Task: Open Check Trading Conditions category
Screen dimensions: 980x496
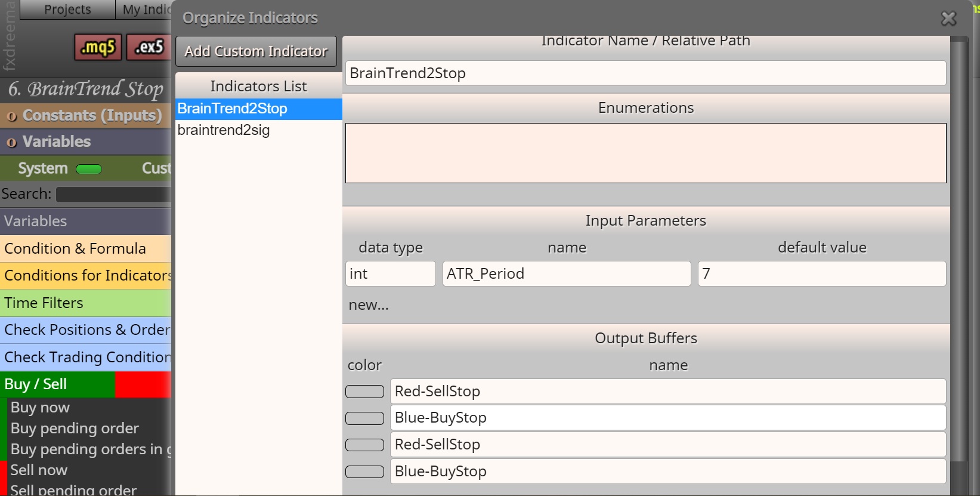Action: [x=85, y=357]
